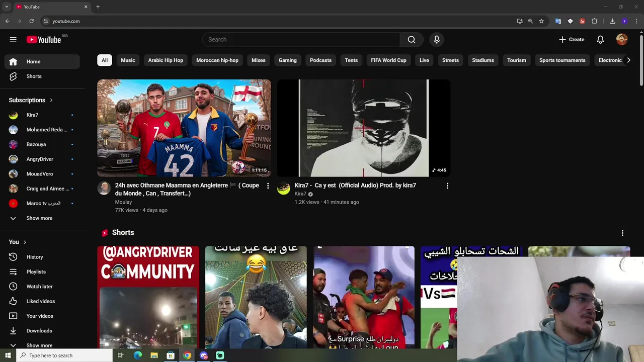This screenshot has width=644, height=362.
Task: Open Chrome extensions puzzle icon
Action: click(x=594, y=21)
